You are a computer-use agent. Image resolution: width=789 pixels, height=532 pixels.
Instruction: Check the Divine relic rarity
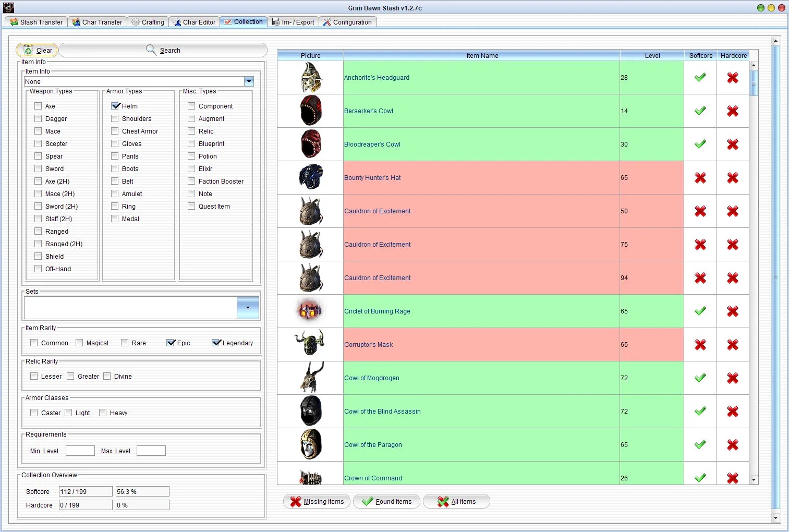coord(107,376)
